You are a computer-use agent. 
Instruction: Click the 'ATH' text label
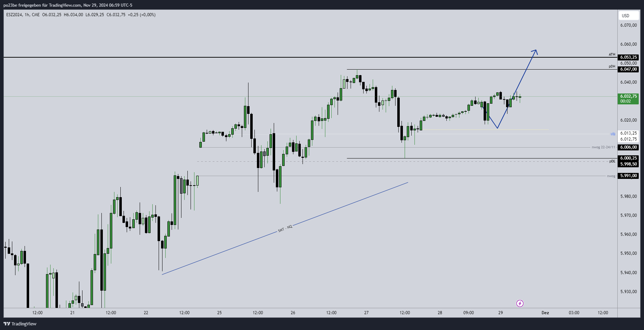612,54
